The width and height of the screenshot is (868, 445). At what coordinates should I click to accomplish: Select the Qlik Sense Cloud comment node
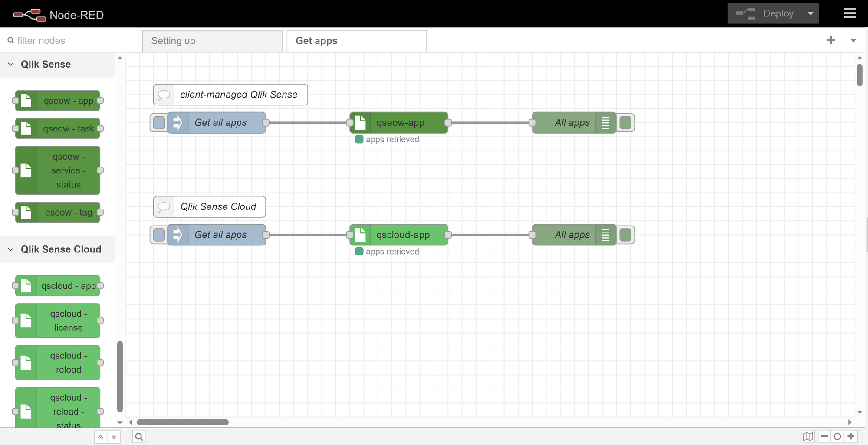point(209,207)
